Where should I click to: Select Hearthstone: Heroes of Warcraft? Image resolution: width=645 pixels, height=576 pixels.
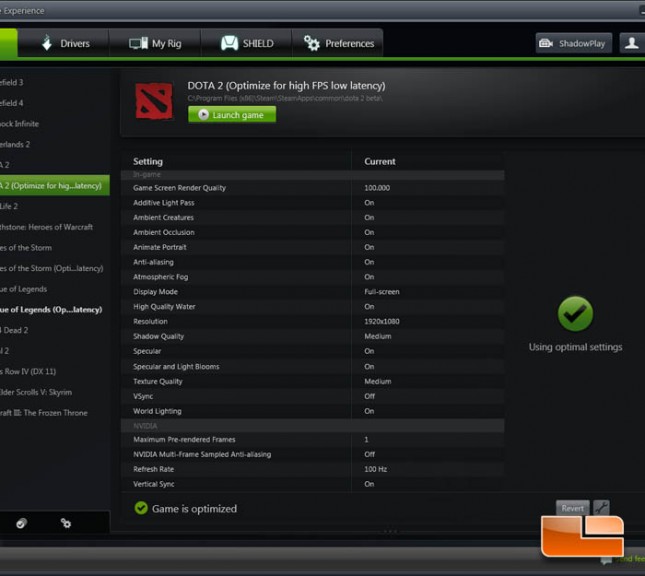[x=55, y=227]
